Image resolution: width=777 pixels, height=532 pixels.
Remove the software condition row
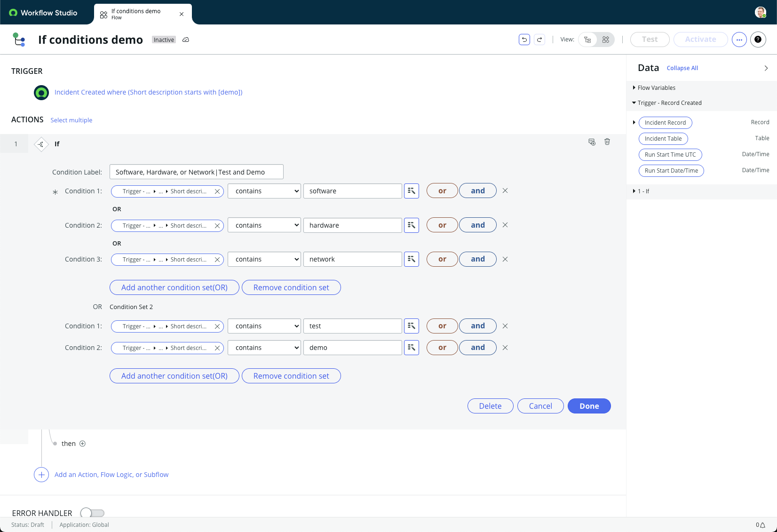(505, 191)
